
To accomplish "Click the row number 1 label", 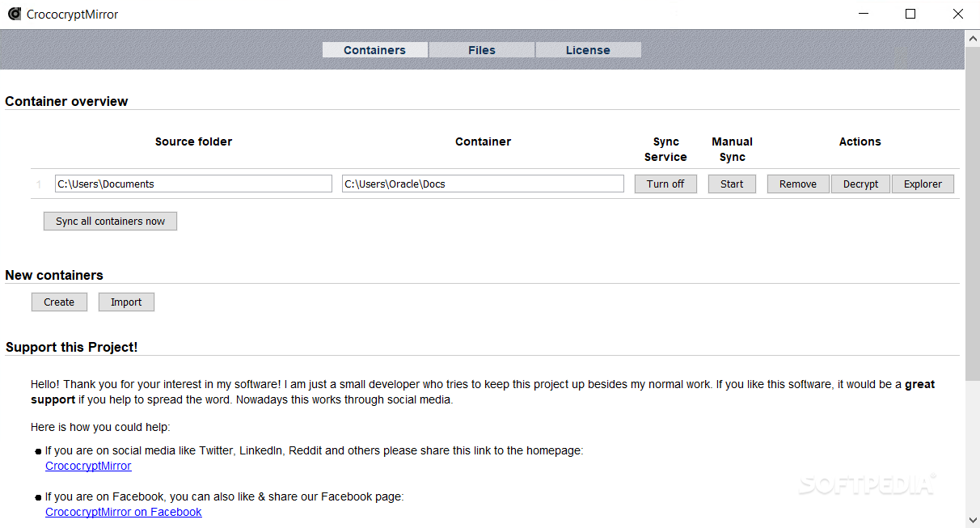I will 38,184.
